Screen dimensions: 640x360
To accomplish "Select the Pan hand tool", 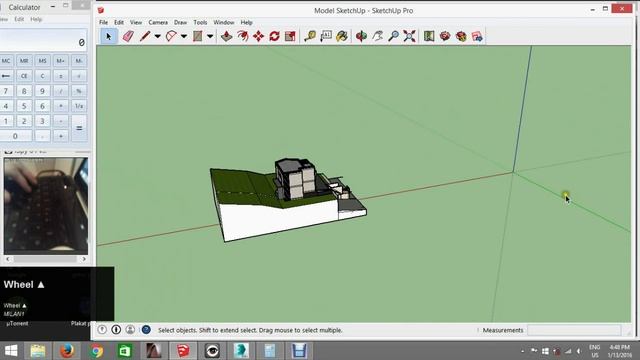I will 378,36.
